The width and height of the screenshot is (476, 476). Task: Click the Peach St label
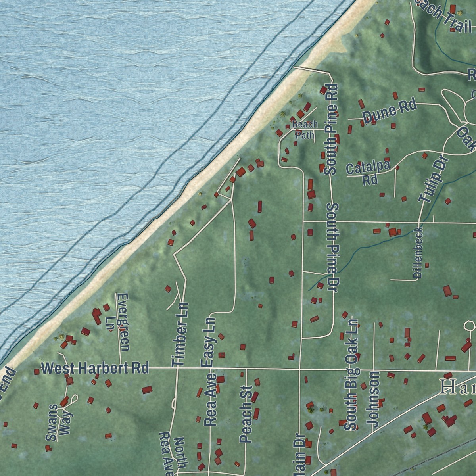point(246,414)
